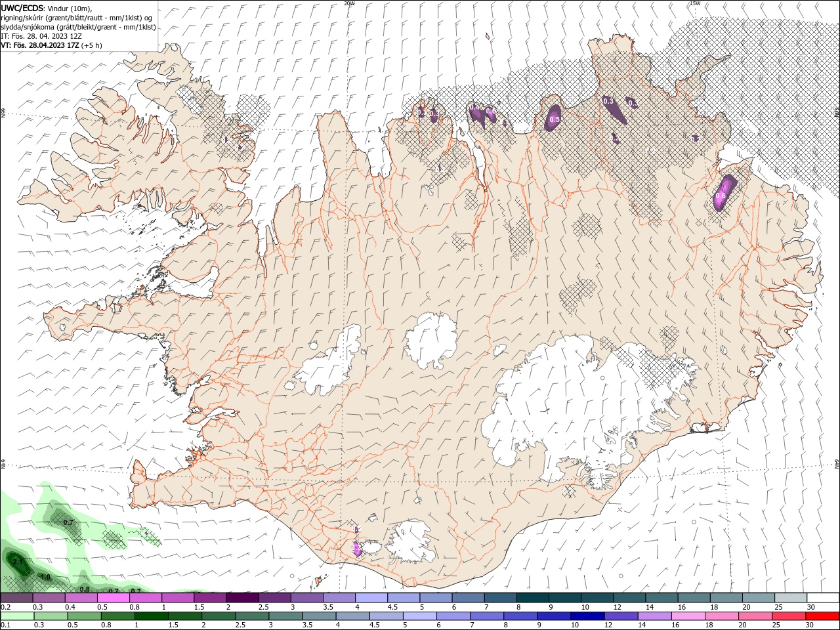Pick the upper-row pale grey swatch between 25 and 30
Viewport: 840px width, 630px height.
791,598
